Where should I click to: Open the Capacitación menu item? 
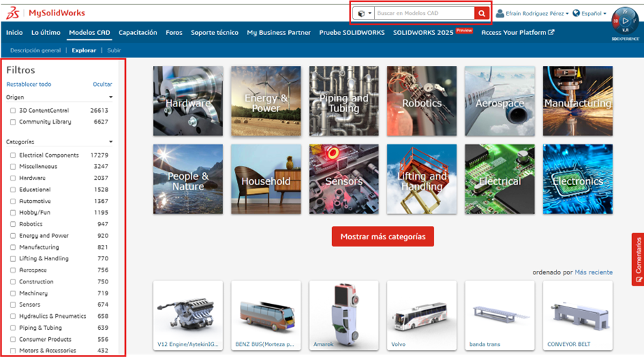coord(138,32)
